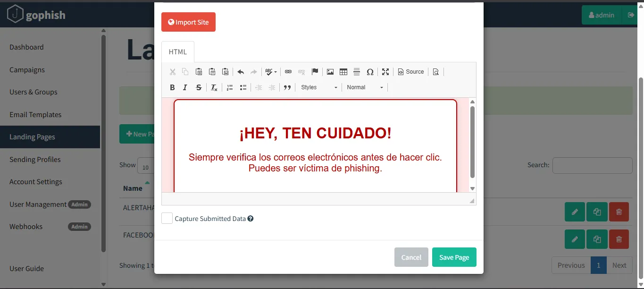Image resolution: width=644 pixels, height=289 pixels.
Task: Insert a special character with Omega icon
Action: pos(370,72)
